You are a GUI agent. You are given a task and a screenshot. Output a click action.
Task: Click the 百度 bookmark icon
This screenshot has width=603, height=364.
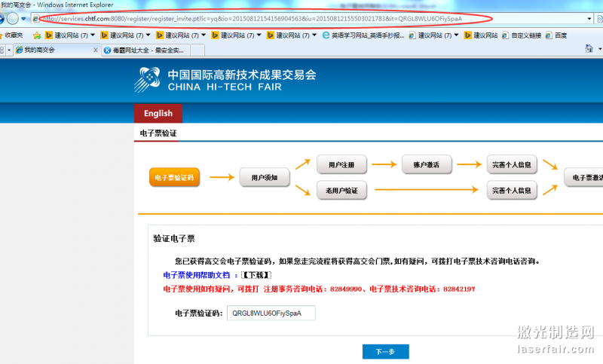coord(549,35)
